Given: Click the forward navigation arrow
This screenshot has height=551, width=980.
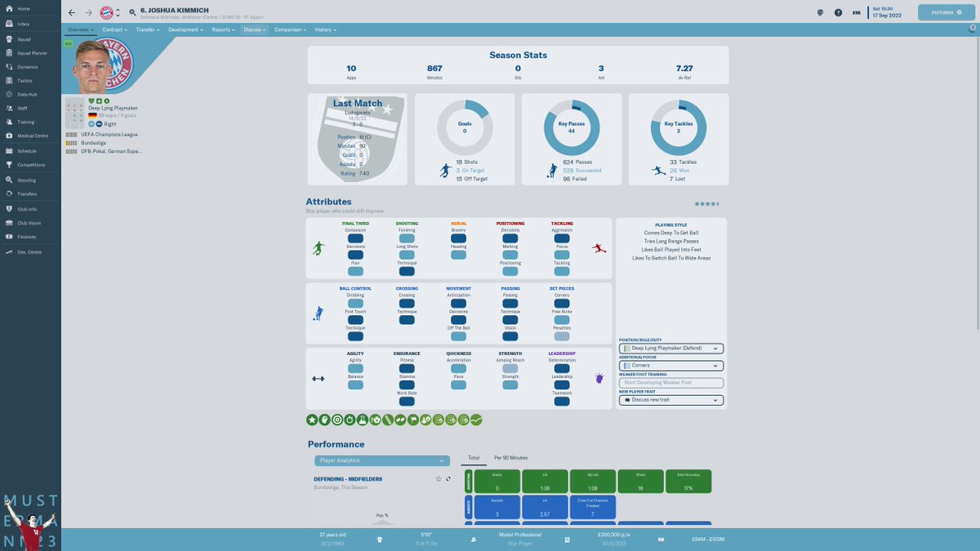Looking at the screenshot, I should [88, 12].
